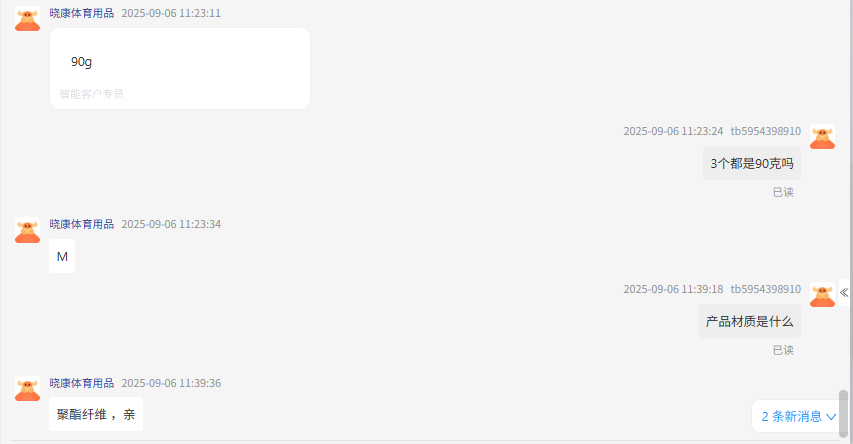The image size is (853, 444).
Task: Click seller avatar beside the 90g message
Action: tap(27, 18)
